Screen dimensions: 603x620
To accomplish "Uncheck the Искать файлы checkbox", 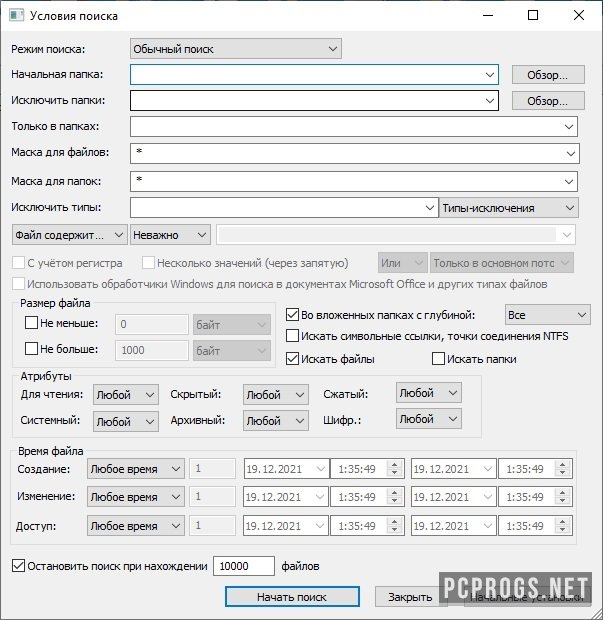I will point(293,359).
